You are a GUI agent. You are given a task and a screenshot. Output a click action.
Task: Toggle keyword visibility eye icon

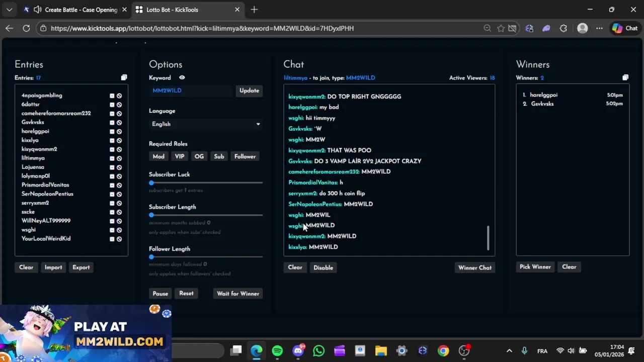point(182,77)
